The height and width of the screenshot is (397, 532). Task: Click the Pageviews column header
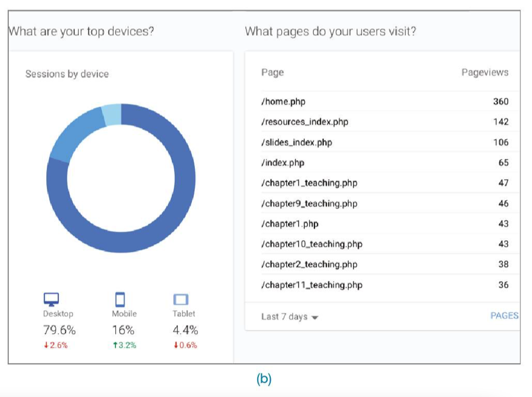(x=485, y=72)
